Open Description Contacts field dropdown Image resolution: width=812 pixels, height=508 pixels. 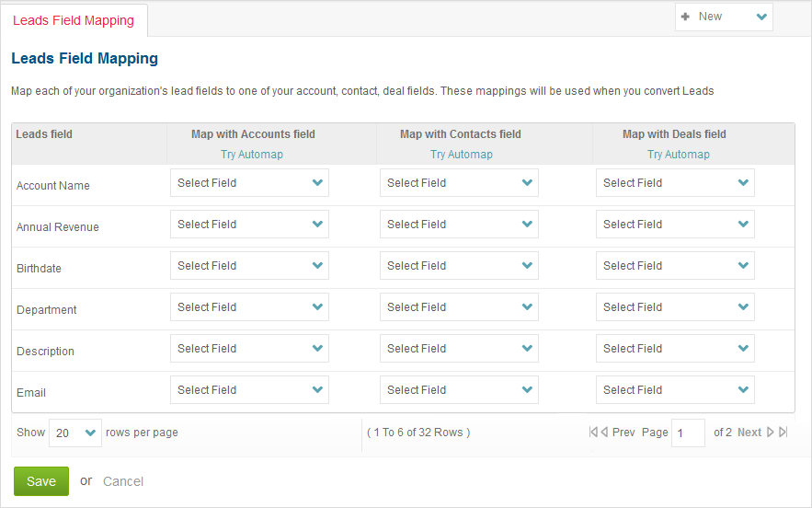460,349
